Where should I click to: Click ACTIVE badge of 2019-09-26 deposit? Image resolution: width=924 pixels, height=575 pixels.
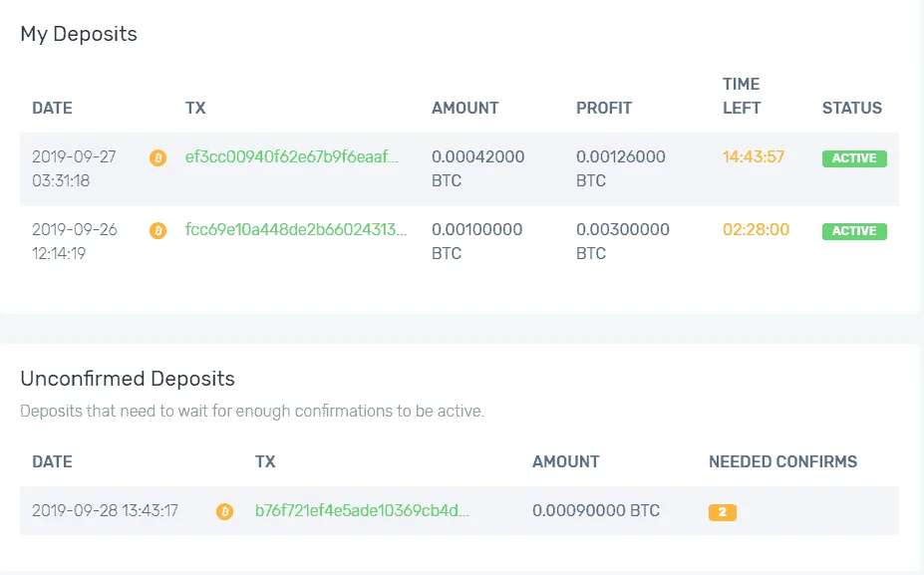pyautogui.click(x=854, y=231)
